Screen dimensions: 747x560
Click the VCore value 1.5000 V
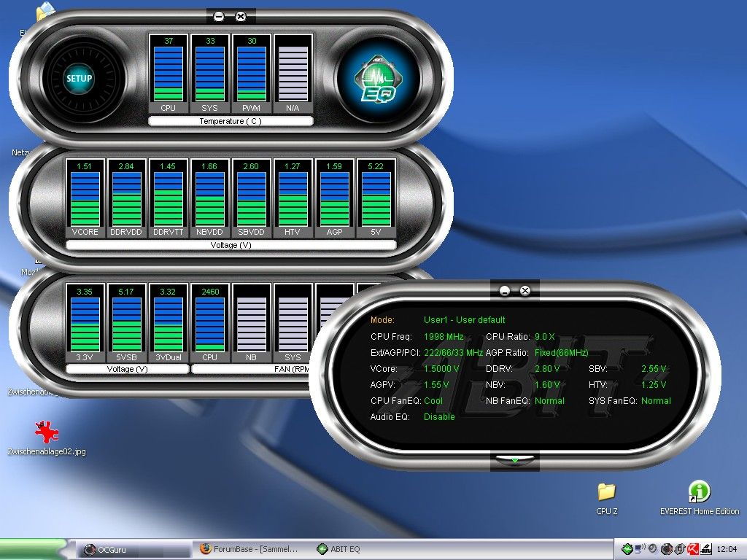(441, 369)
